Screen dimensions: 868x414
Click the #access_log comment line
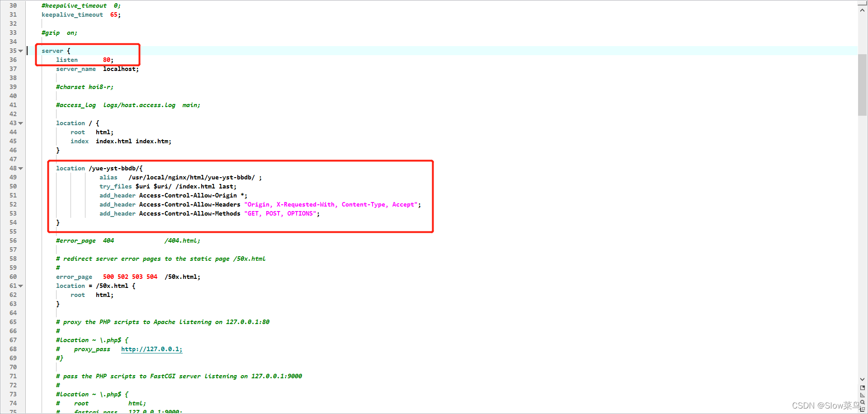(x=128, y=105)
